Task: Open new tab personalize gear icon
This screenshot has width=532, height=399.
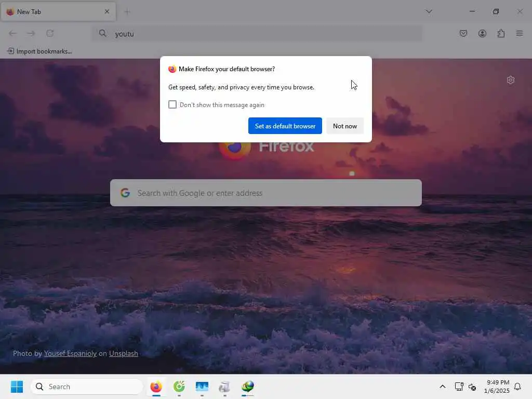Action: click(x=511, y=80)
